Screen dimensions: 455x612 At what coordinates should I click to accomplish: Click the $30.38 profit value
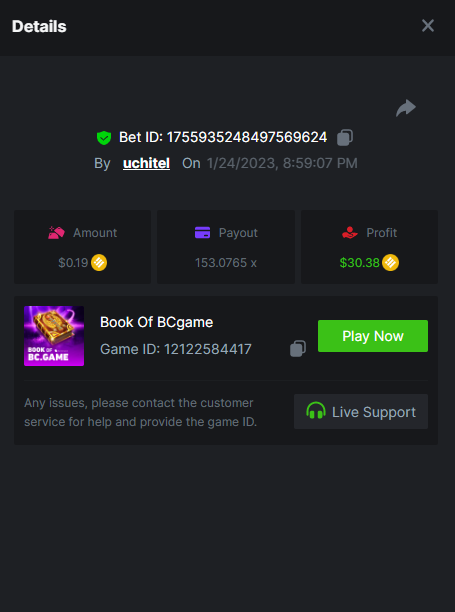pos(359,263)
